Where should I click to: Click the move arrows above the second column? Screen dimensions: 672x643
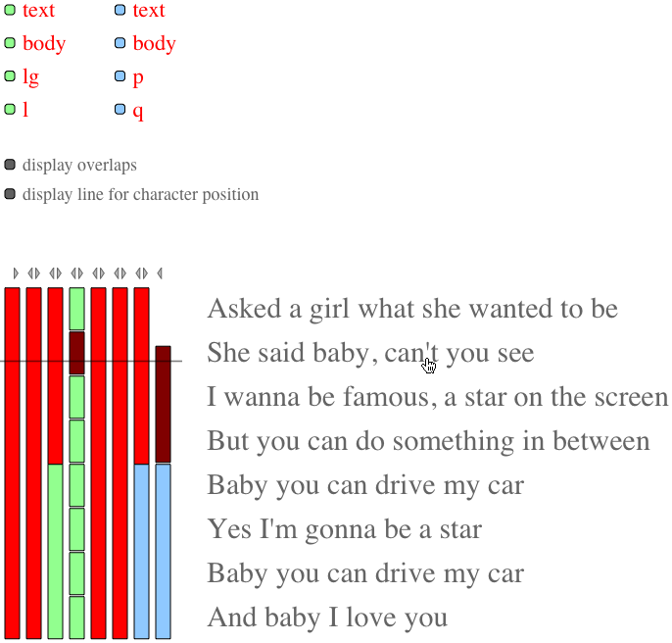pos(33,273)
